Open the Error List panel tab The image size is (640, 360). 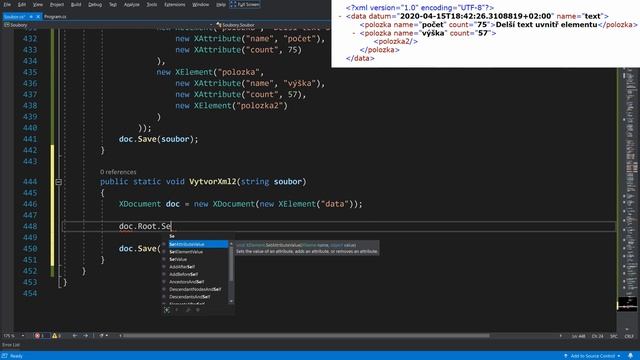pos(11,345)
